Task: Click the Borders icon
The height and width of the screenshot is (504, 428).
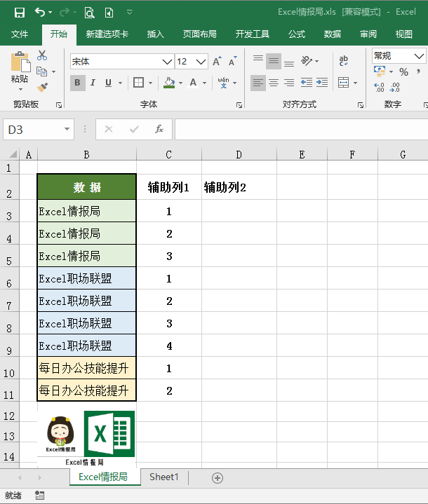Action: 138,83
